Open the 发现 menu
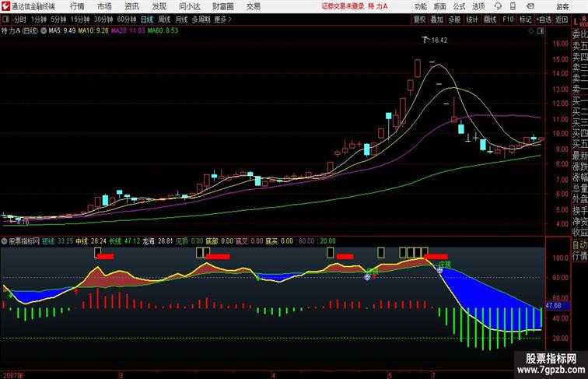 point(159,6)
